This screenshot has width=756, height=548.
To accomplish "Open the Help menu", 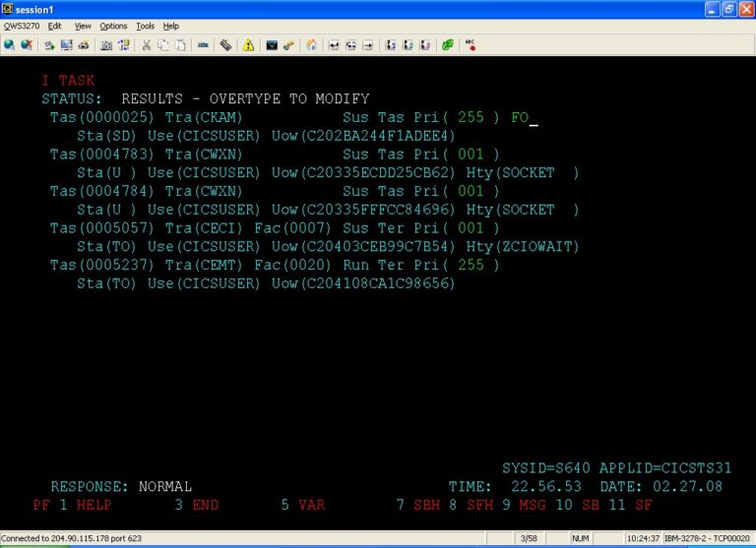I will (x=171, y=26).
